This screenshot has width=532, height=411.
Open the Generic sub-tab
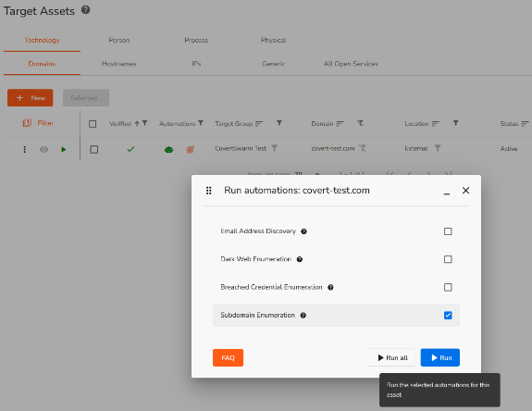click(x=274, y=64)
